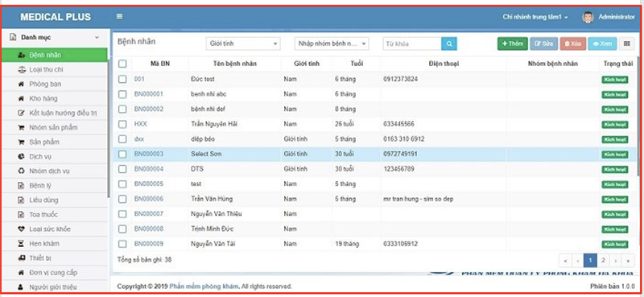Click the pie chart icon beside Dịch vụ
Image resolution: width=644 pixels, height=297 pixels.
pyautogui.click(x=22, y=156)
